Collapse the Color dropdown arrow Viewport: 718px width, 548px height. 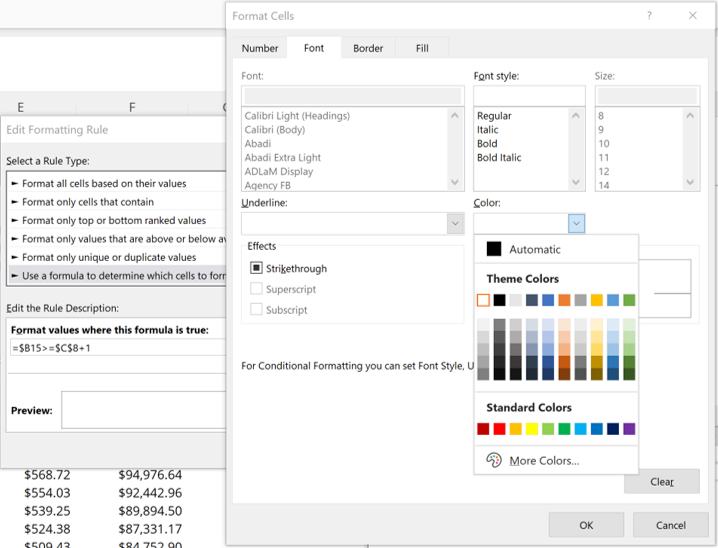(577, 223)
